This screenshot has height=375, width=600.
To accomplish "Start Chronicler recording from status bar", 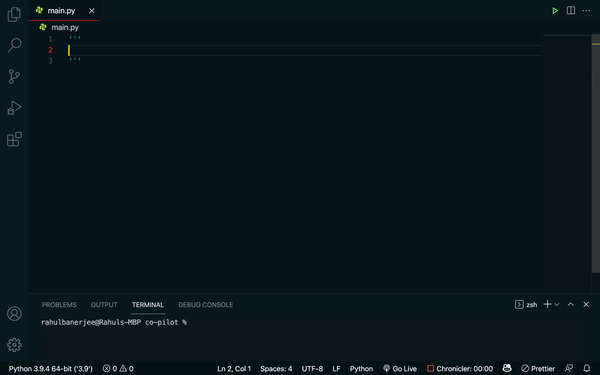I will (460, 368).
